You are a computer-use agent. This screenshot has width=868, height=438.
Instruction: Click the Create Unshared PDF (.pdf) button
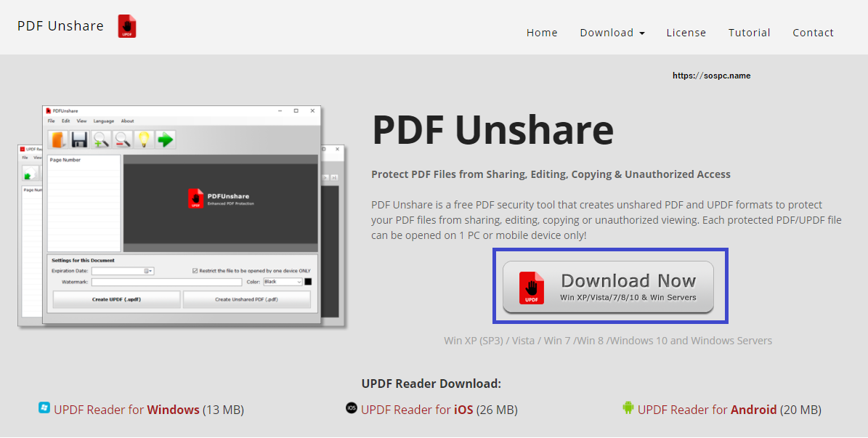pyautogui.click(x=246, y=299)
